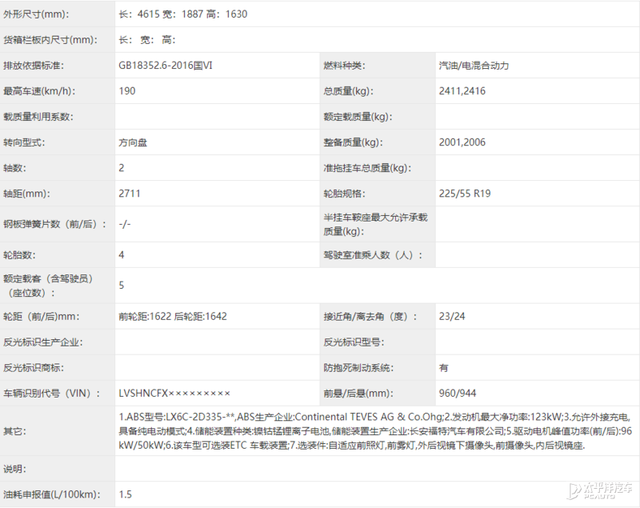Click the dimensions value 长:4615 宽:1887 高:1630
Screen dimensions: 640x508
(x=183, y=14)
